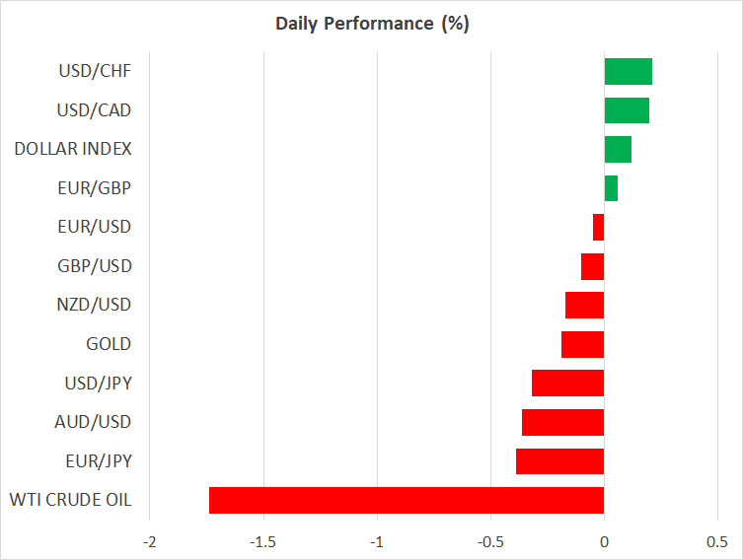Image resolution: width=743 pixels, height=560 pixels.
Task: Select the green USD/CHF bar
Action: click(x=628, y=71)
